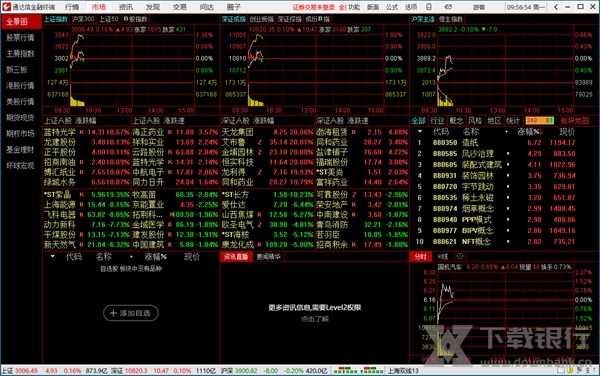Select 美股行情 in the sidebar
Image resolution: width=600 pixels, height=376 pixels.
pyautogui.click(x=20, y=101)
